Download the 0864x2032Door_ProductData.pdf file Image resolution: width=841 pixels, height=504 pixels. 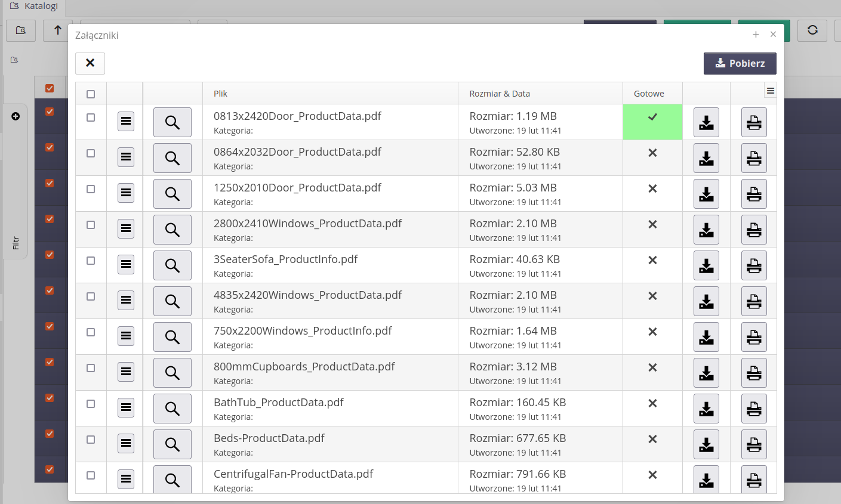point(706,158)
